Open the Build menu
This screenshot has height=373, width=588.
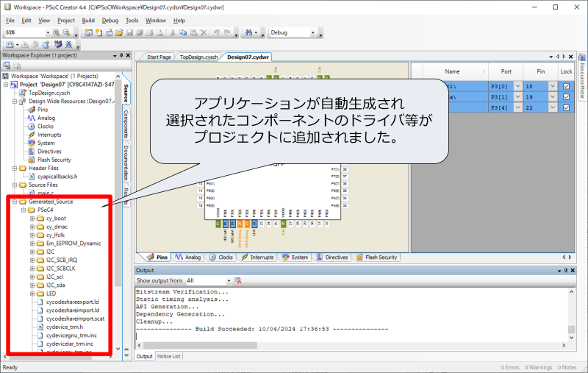tap(88, 21)
